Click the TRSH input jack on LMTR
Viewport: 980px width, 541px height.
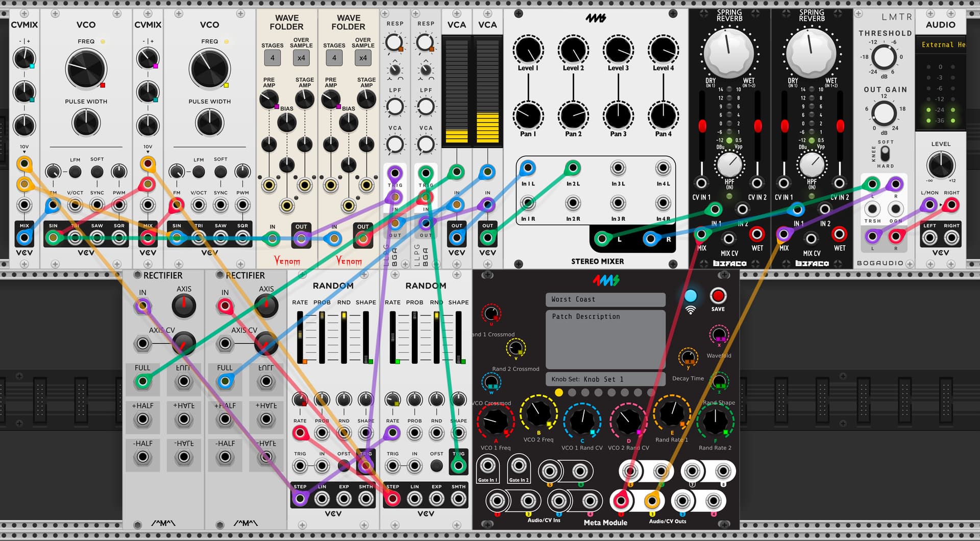(x=872, y=208)
